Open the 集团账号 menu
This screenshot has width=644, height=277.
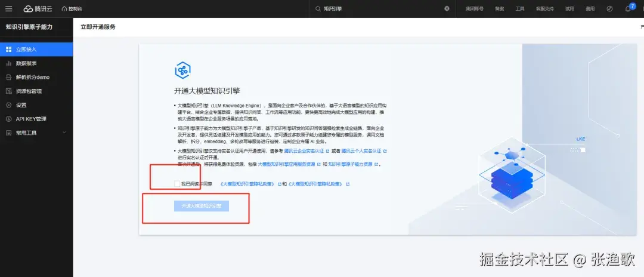click(475, 8)
